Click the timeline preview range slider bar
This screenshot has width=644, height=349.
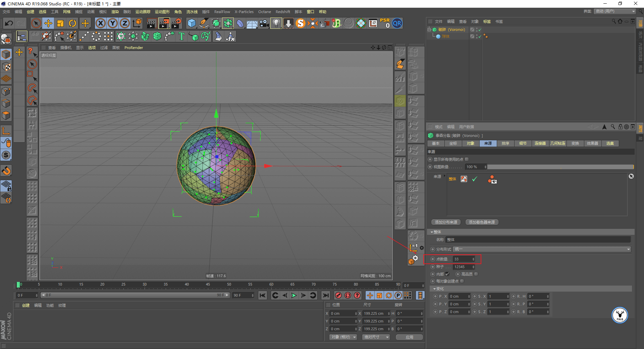tap(135, 295)
